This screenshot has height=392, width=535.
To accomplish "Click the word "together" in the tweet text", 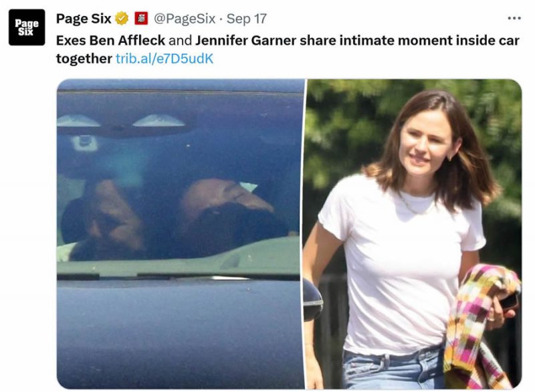I will (84, 59).
